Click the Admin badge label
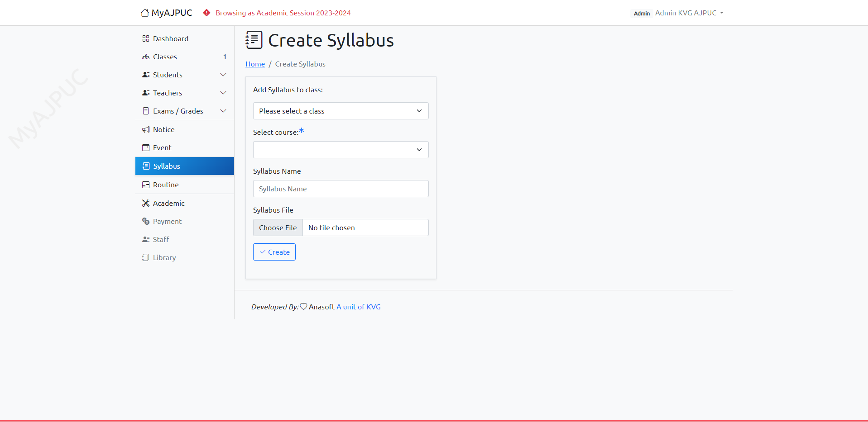The height and width of the screenshot is (422, 868). pos(642,13)
